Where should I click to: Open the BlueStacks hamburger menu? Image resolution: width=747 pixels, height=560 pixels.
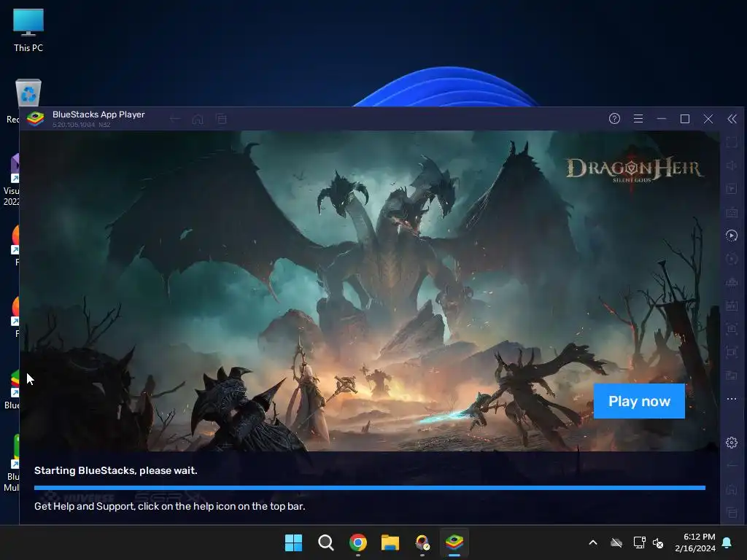coord(638,119)
